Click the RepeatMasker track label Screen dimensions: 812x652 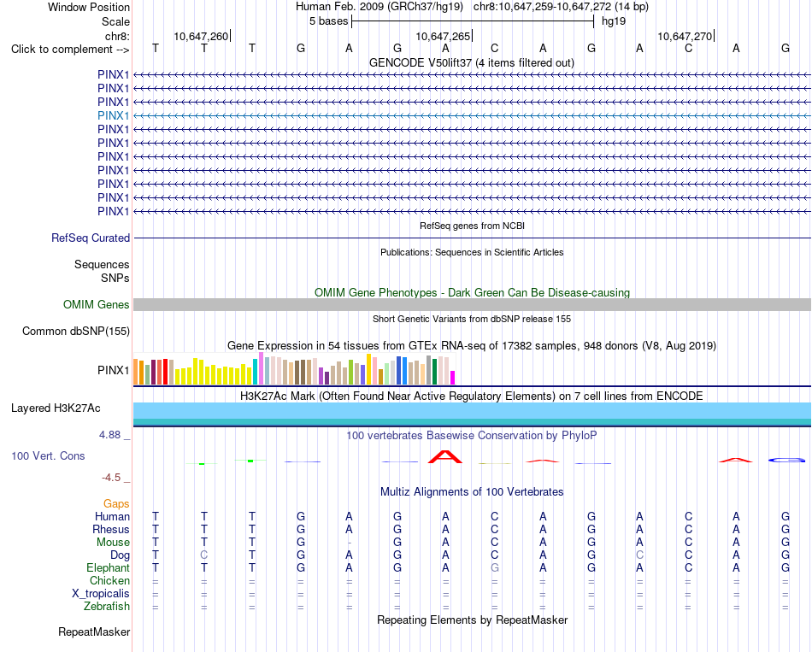(94, 631)
